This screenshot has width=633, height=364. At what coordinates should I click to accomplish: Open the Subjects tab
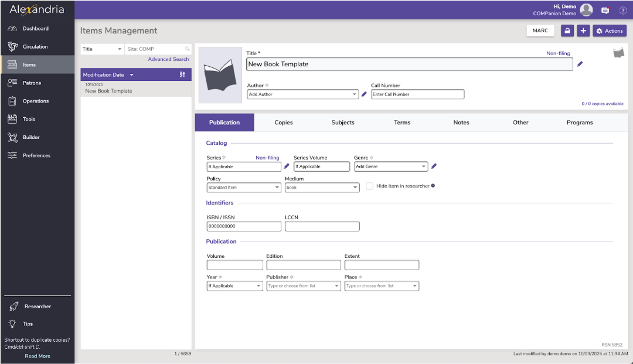(343, 123)
